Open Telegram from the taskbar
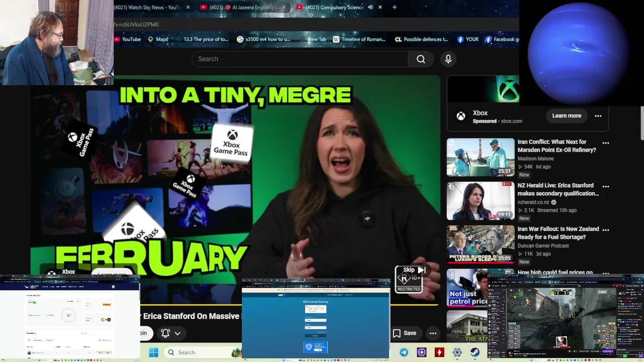The image size is (644, 362). pos(404,352)
